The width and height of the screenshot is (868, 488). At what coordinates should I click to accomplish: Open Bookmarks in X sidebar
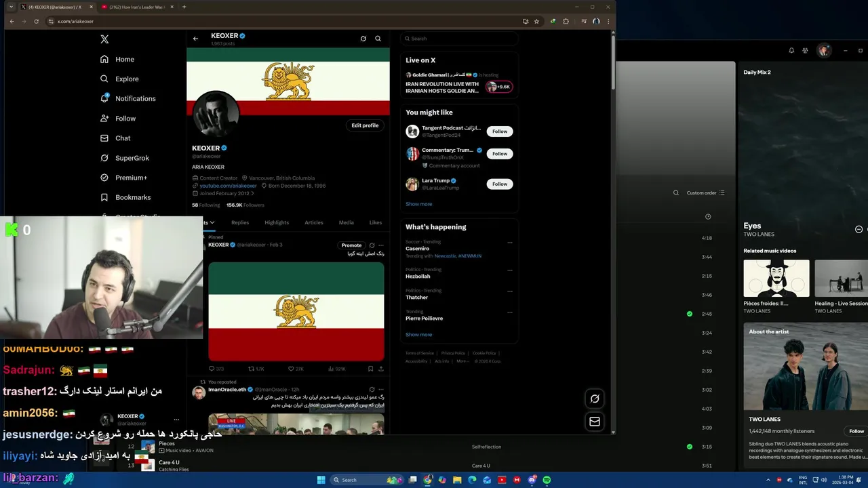pyautogui.click(x=125, y=197)
